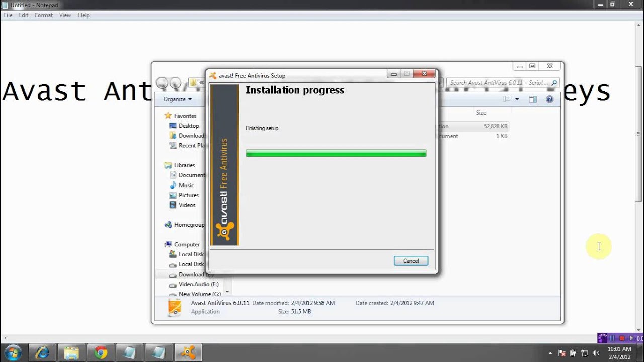The height and width of the screenshot is (362, 644).
Task: Click the Date modified value in details pane
Action: pos(313,303)
